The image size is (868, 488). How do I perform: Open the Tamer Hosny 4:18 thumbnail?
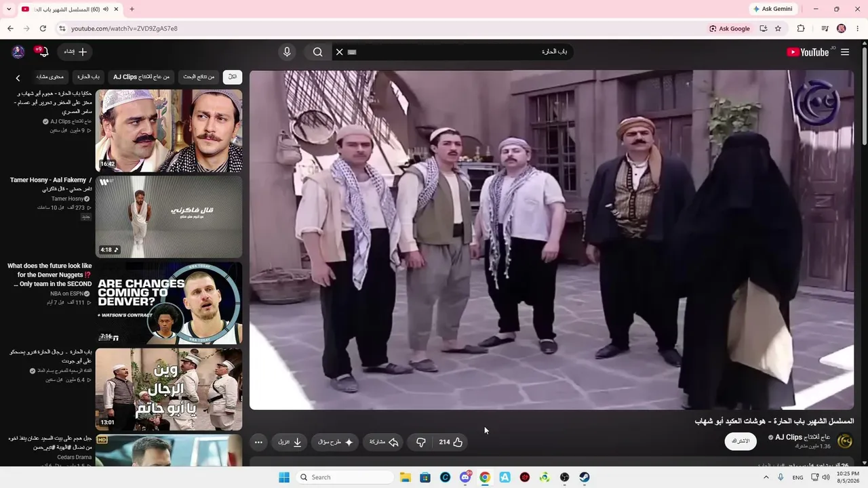[169, 217]
